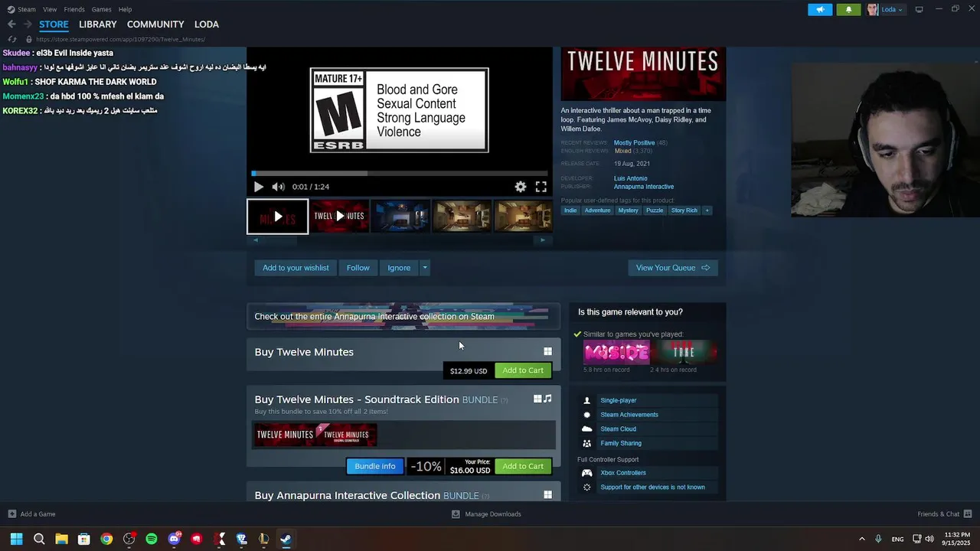Mute the trailer volume
This screenshot has height=551, width=980.
278,187
